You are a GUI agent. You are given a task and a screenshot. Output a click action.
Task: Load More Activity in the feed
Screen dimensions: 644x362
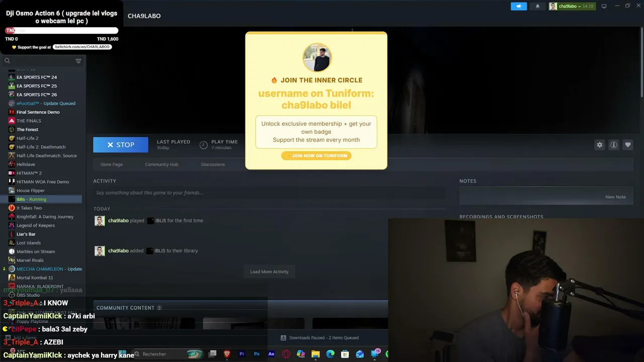tap(269, 271)
